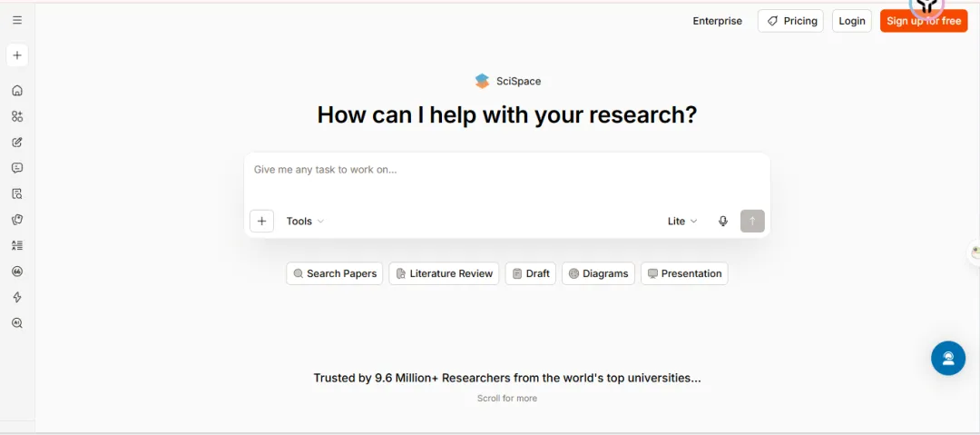The width and height of the screenshot is (980, 435).
Task: Click the small widget at the right window edge
Action: click(975, 252)
